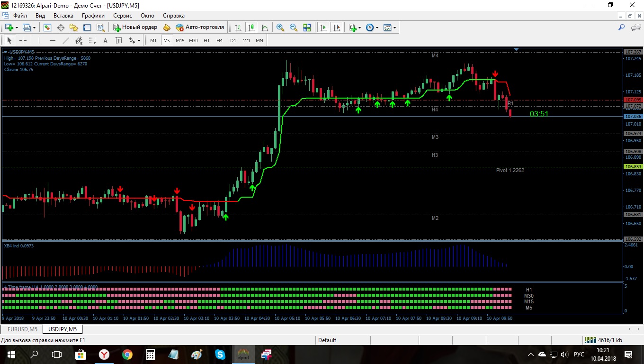Open indicators list icon
Image resolution: width=644 pixels, height=364 pixels.
coord(352,27)
